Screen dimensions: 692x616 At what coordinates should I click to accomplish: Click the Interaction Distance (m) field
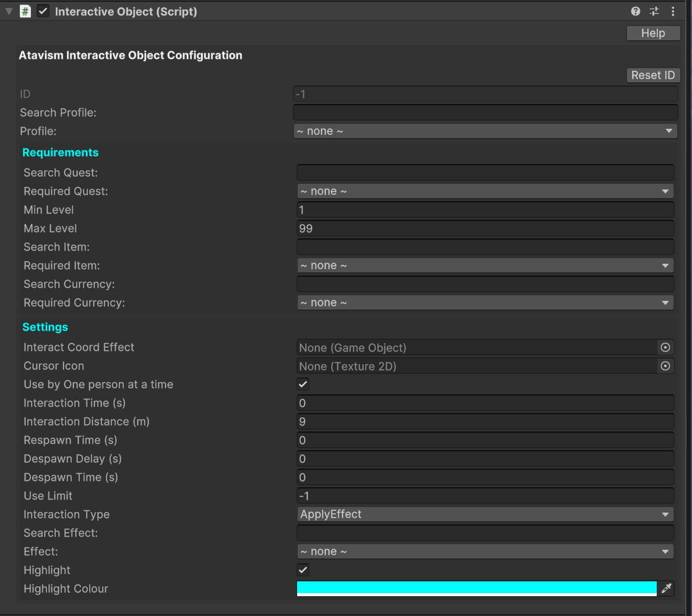(x=485, y=422)
